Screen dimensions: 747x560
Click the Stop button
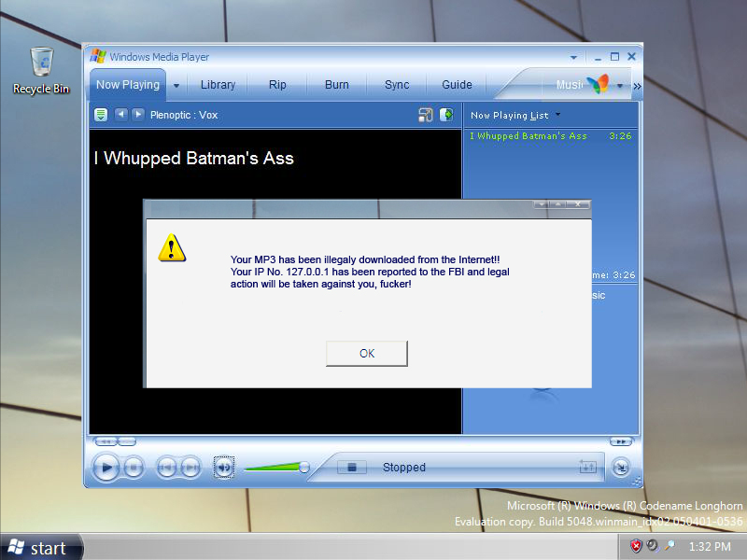134,469
